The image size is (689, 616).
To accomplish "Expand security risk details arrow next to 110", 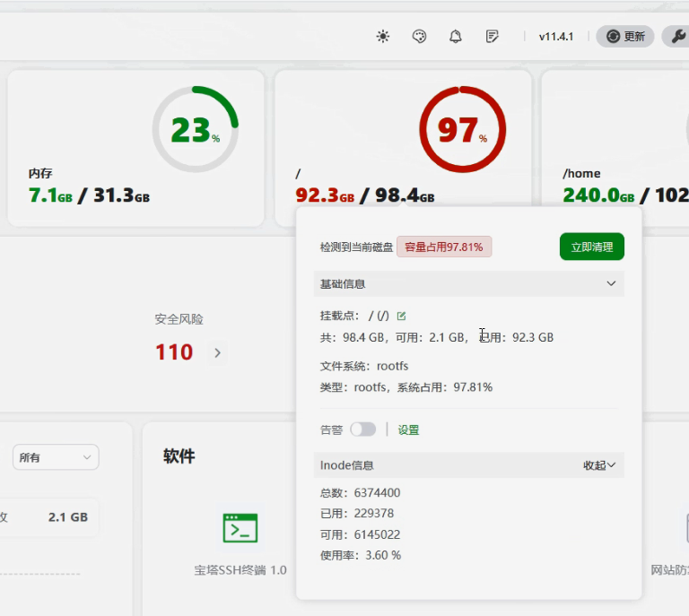I will tap(217, 353).
